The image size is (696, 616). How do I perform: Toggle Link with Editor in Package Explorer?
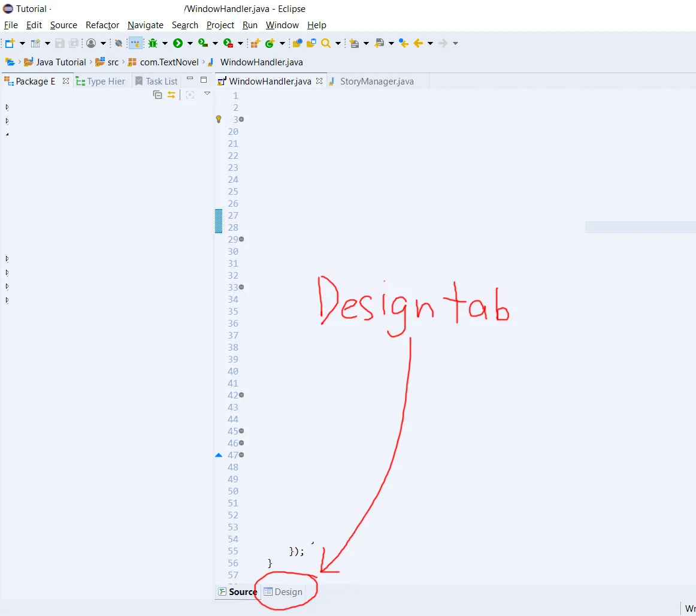tap(171, 95)
